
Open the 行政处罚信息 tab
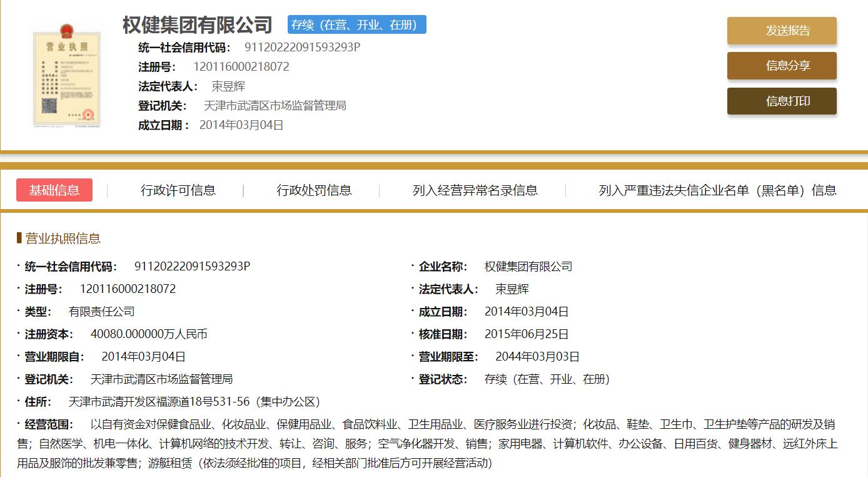point(311,190)
